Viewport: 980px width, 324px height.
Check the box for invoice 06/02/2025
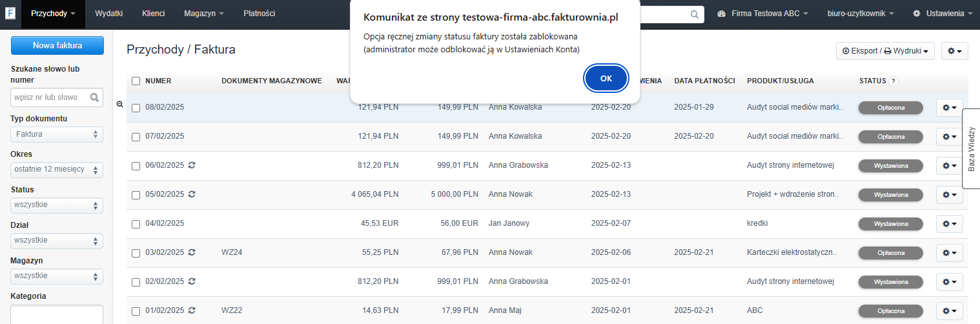pos(136,166)
